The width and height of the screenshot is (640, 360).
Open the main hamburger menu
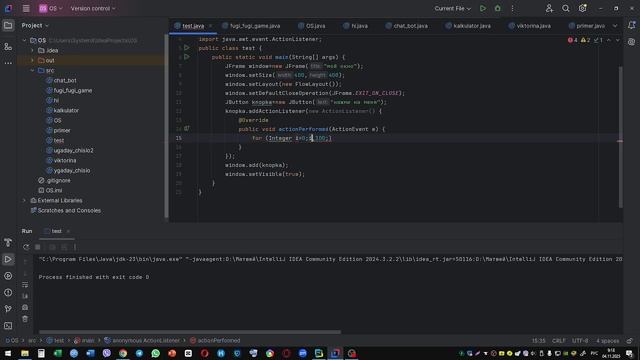pos(26,8)
